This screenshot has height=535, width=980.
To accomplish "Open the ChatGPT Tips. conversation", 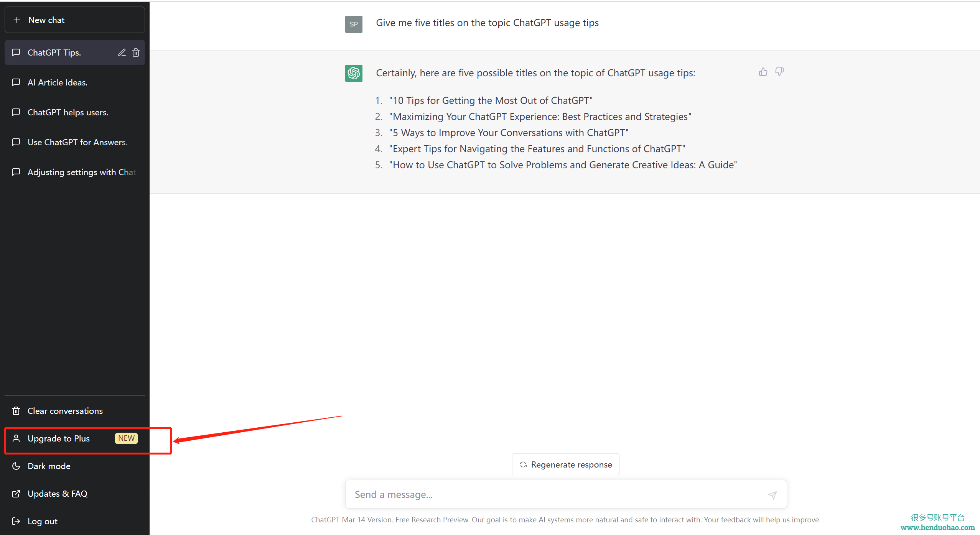I will 74,53.
